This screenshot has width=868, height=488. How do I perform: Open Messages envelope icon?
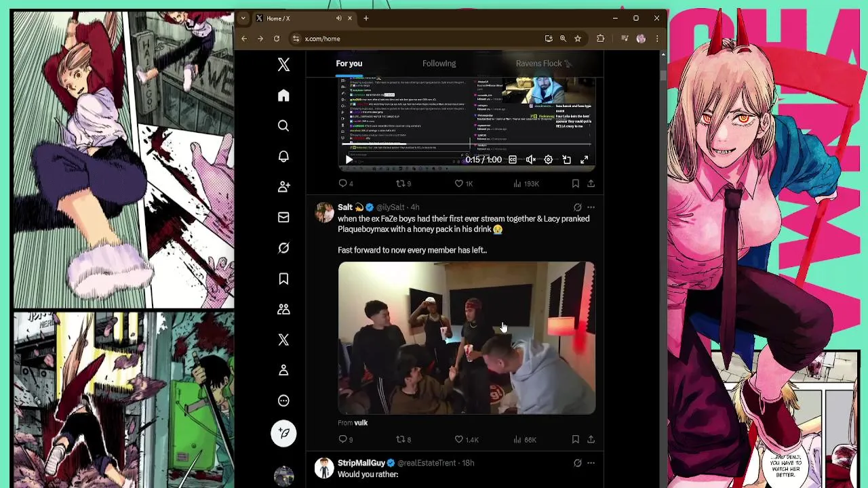(x=283, y=218)
